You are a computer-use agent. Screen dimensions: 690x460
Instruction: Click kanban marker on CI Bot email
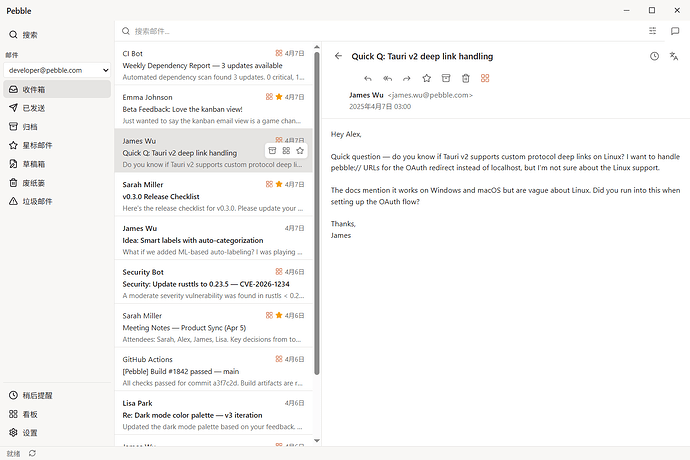pos(279,53)
